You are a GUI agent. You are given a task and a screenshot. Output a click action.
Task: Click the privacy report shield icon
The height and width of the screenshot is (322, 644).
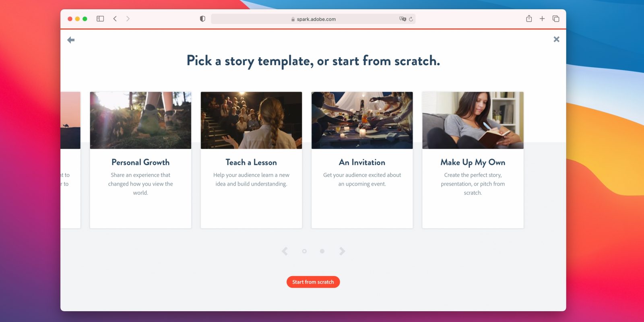pyautogui.click(x=202, y=19)
